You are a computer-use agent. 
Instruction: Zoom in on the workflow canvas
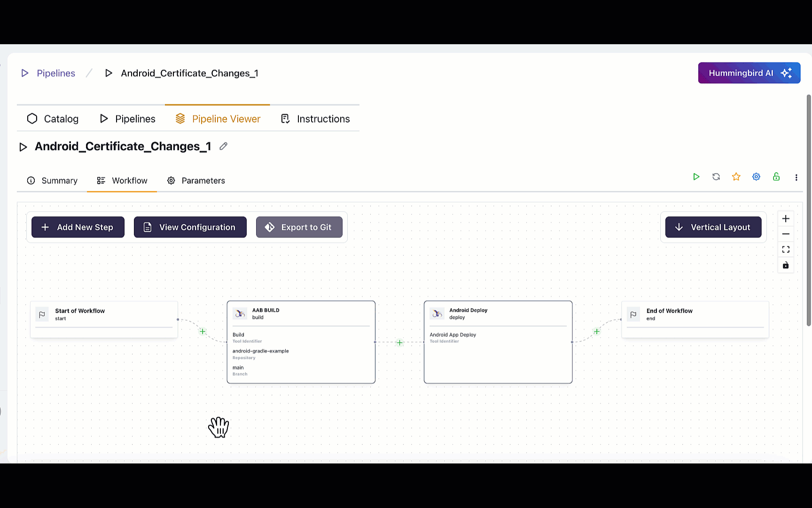[x=785, y=219]
